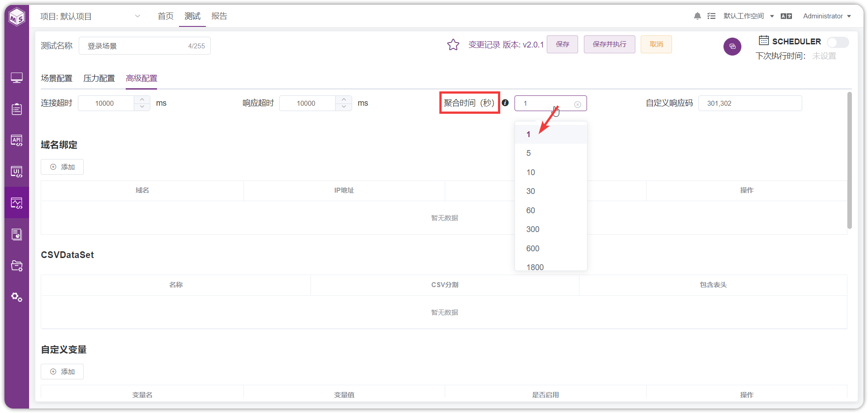
Task: Click 保存并执行 button
Action: pyautogui.click(x=609, y=44)
